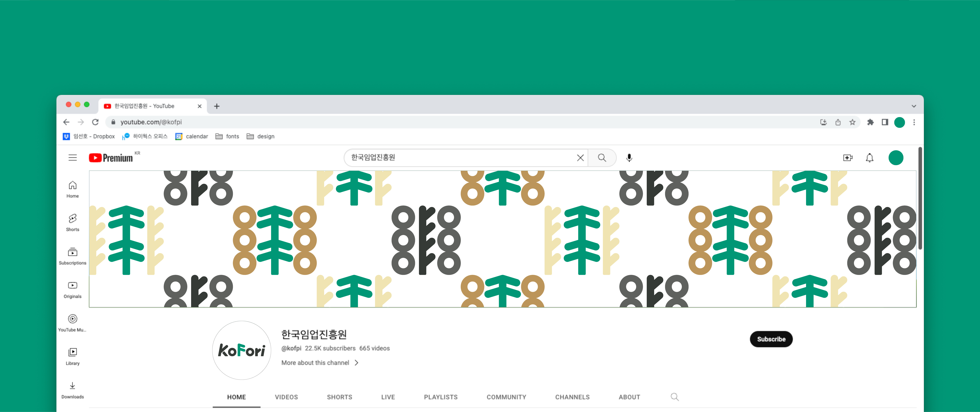Click the search magnifier button
The height and width of the screenshot is (412, 980).
pyautogui.click(x=602, y=158)
